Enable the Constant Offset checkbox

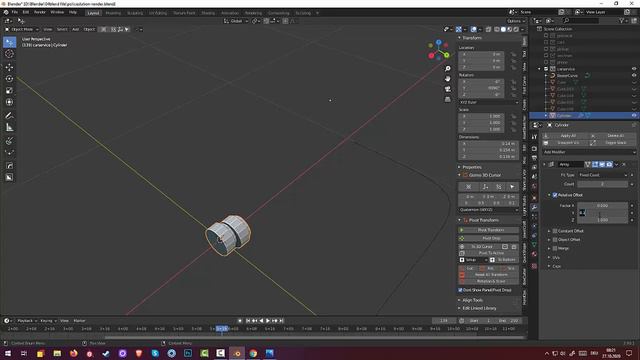[x=555, y=231]
